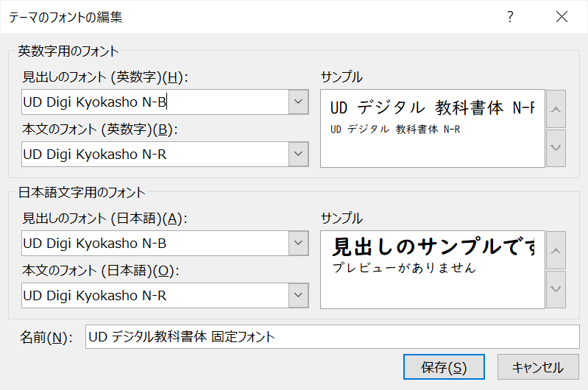588x390 pixels.
Task: Click the 見出しのフォント (日本語)(A): label
Action: click(105, 219)
